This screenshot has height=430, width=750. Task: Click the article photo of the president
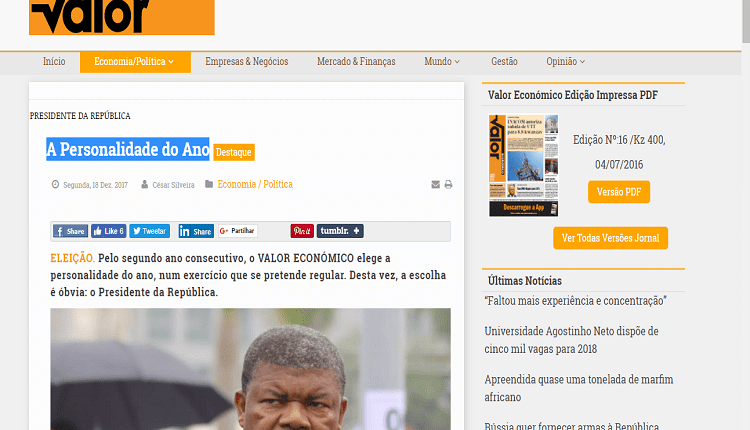pyautogui.click(x=250, y=369)
